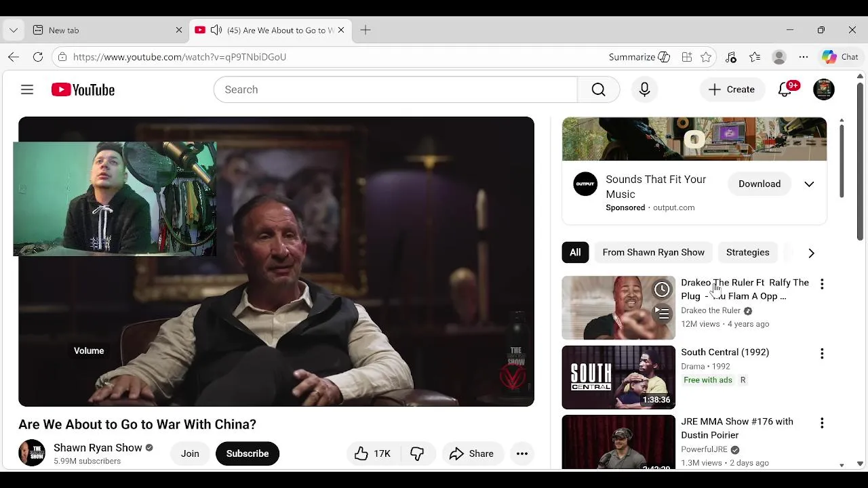Go to the YouTube home logo

83,89
